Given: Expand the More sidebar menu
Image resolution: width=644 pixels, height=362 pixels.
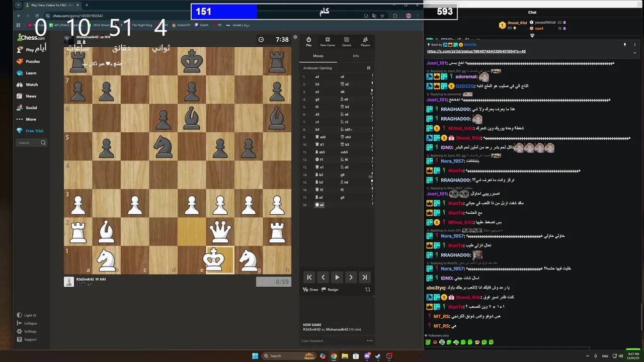Looking at the screenshot, I should pos(28,119).
